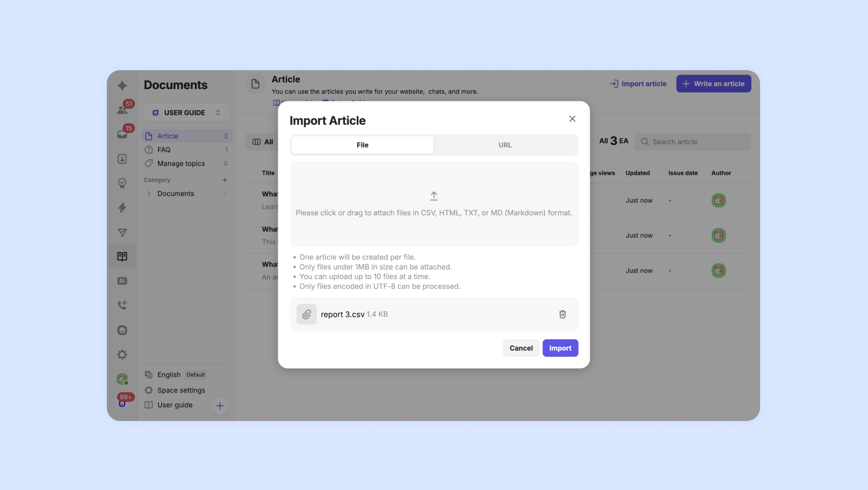Delete the attached report 3.csv file
This screenshot has width=868, height=490.
(x=563, y=315)
